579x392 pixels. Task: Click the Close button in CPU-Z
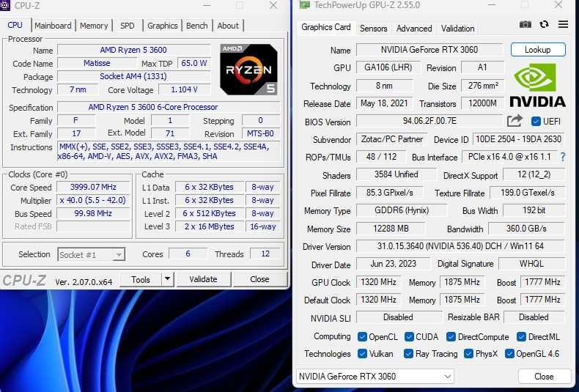coord(259,279)
